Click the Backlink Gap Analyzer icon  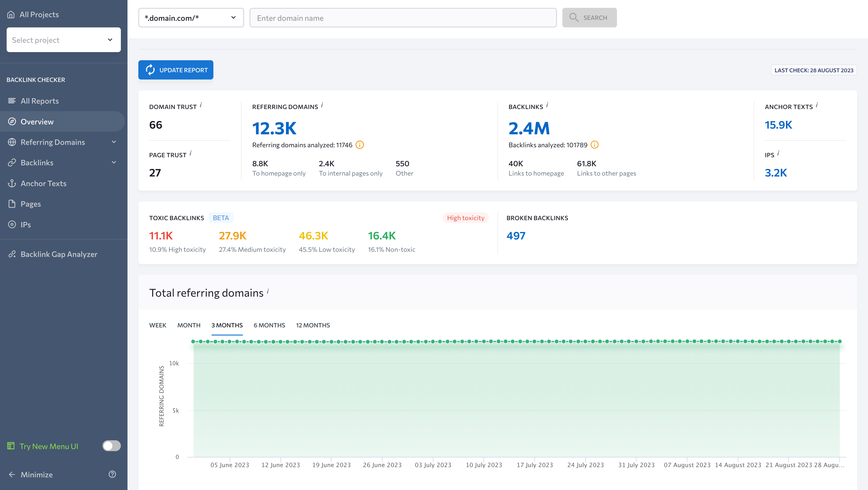12,254
